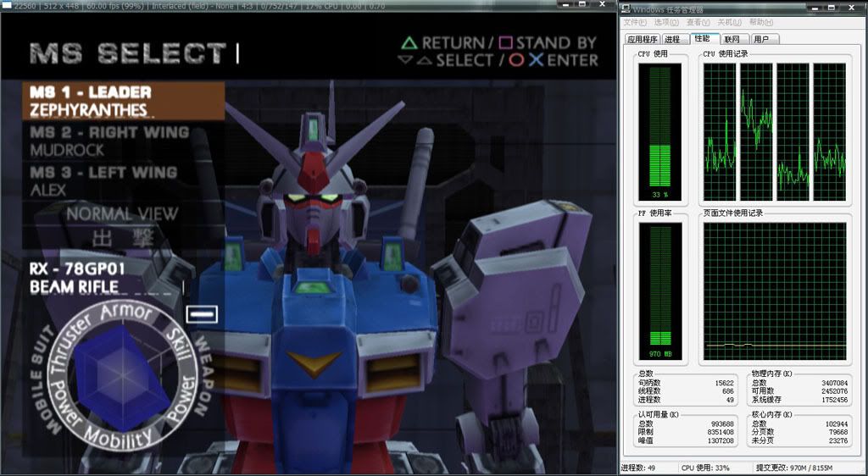Click the CPU 使用 33 % meter

(659, 132)
